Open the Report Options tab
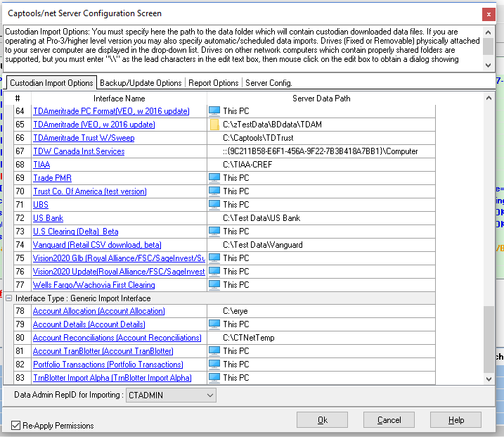Screen dimensions: 504x437 point(214,83)
